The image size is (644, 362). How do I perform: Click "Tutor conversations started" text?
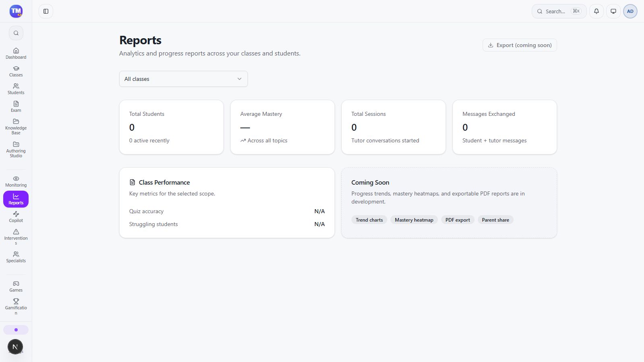tap(385, 140)
